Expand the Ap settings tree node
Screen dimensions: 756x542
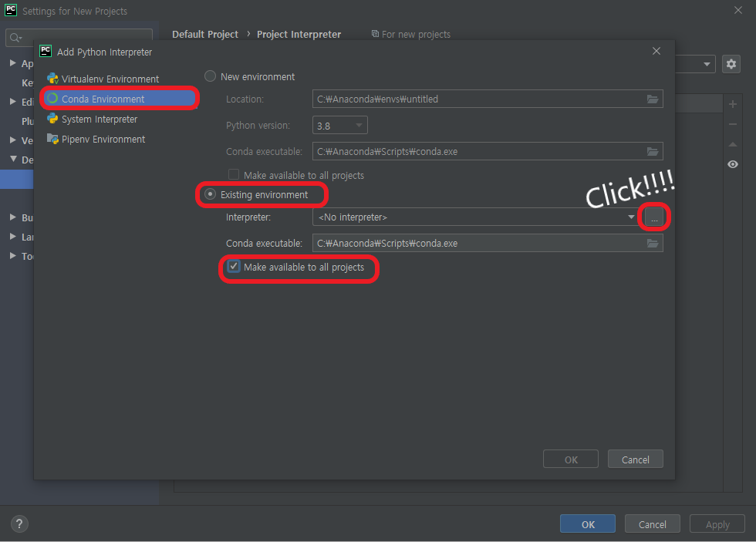tap(13, 63)
